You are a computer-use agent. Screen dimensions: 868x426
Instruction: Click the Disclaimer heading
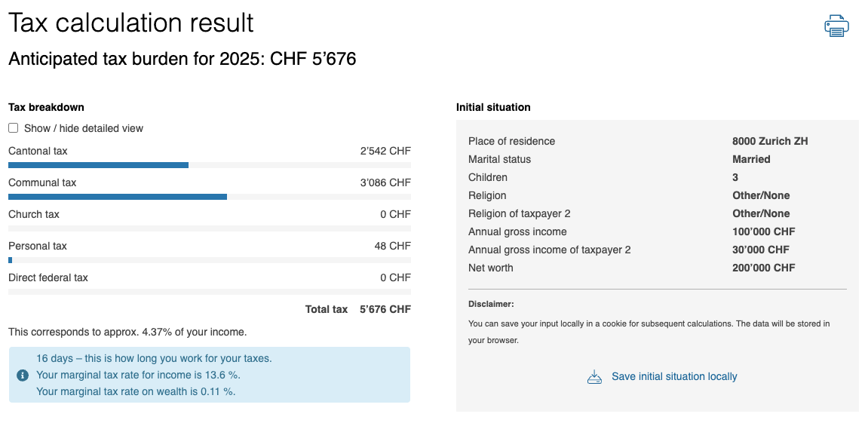(x=491, y=304)
